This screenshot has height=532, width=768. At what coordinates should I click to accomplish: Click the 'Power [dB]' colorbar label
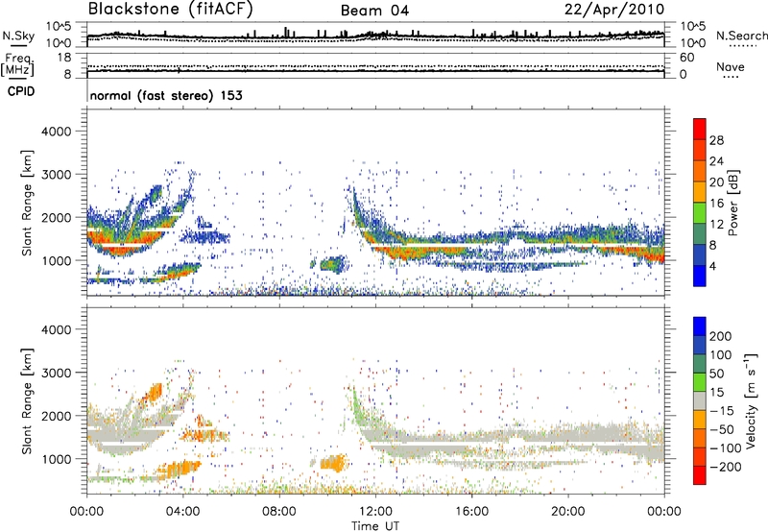[x=733, y=203]
